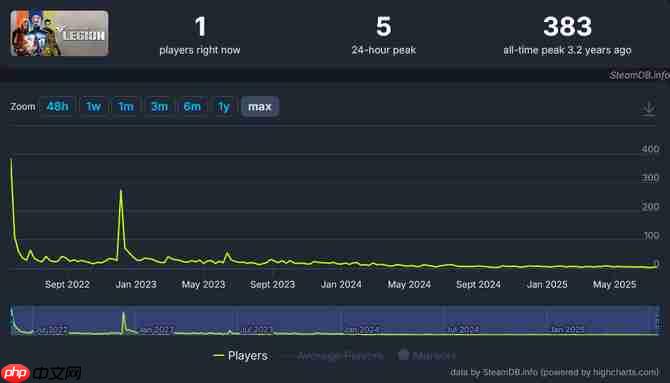Click the Sept 2024 axis label
Viewport: 670px width, 383px height.
(478, 284)
